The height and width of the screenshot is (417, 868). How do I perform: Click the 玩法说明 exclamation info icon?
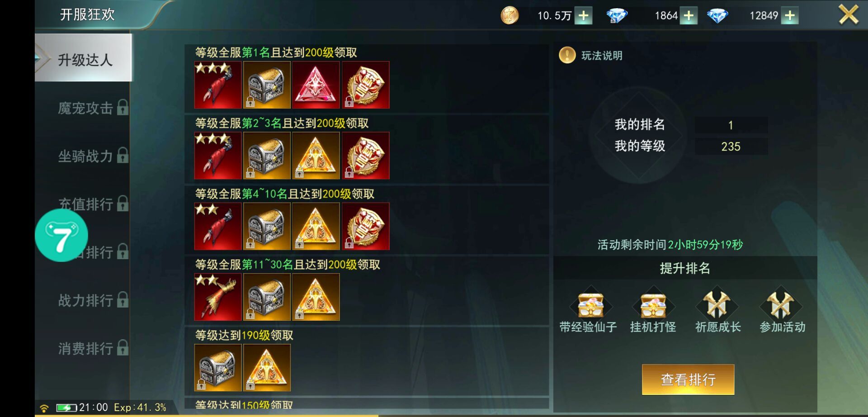click(x=567, y=55)
